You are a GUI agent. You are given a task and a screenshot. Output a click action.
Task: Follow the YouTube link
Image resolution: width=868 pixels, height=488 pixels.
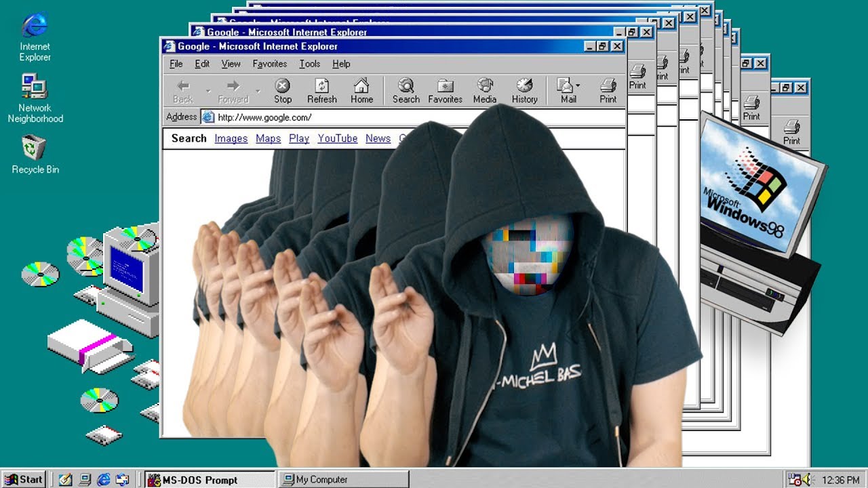pos(338,138)
